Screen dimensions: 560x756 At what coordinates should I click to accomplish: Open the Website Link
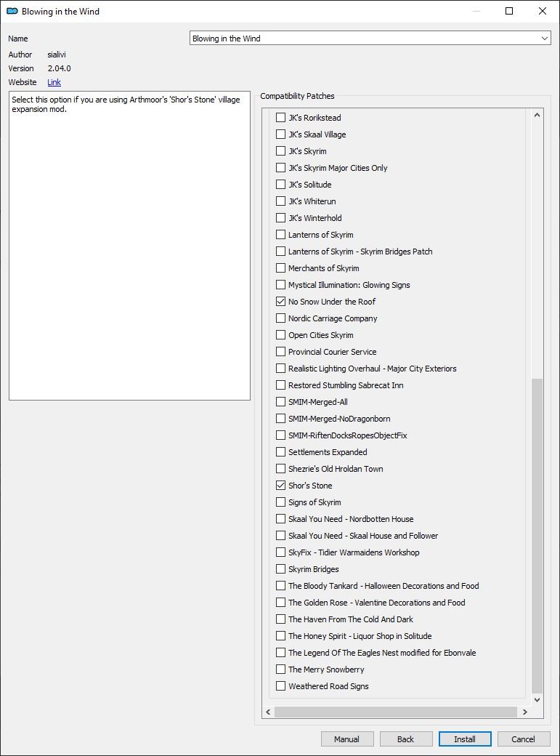54,82
